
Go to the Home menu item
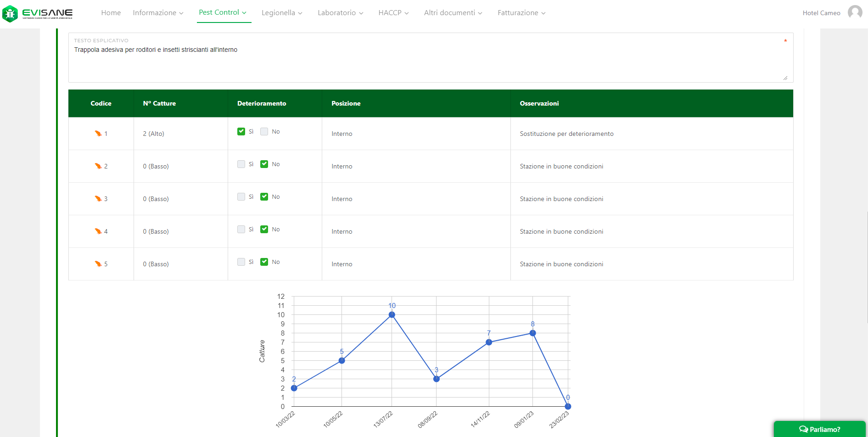(x=111, y=13)
